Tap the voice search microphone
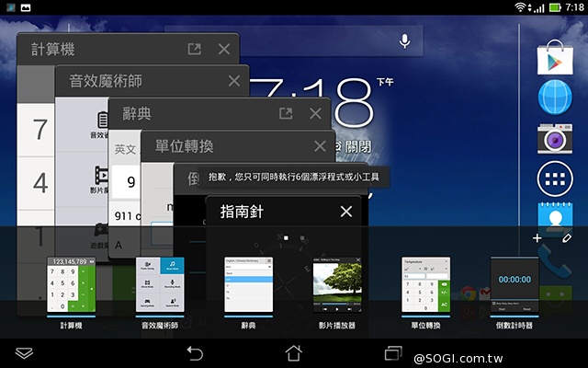The height and width of the screenshot is (368, 588). [x=404, y=40]
